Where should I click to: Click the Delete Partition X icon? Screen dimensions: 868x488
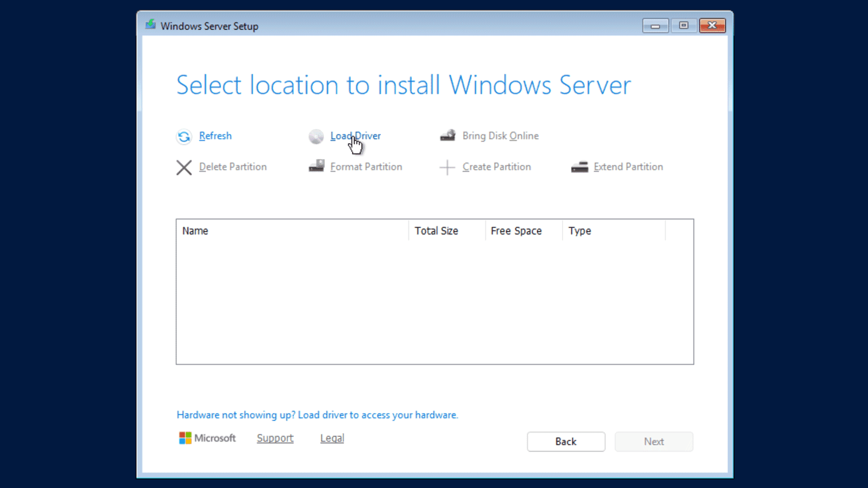pos(184,168)
